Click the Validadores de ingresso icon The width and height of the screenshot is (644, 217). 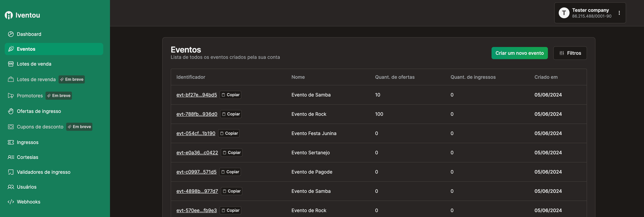point(11,172)
